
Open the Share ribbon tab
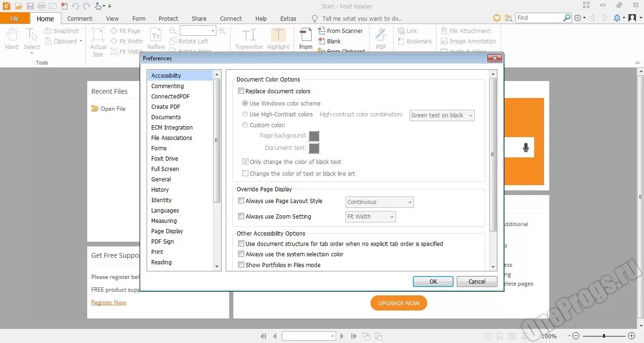pos(199,18)
